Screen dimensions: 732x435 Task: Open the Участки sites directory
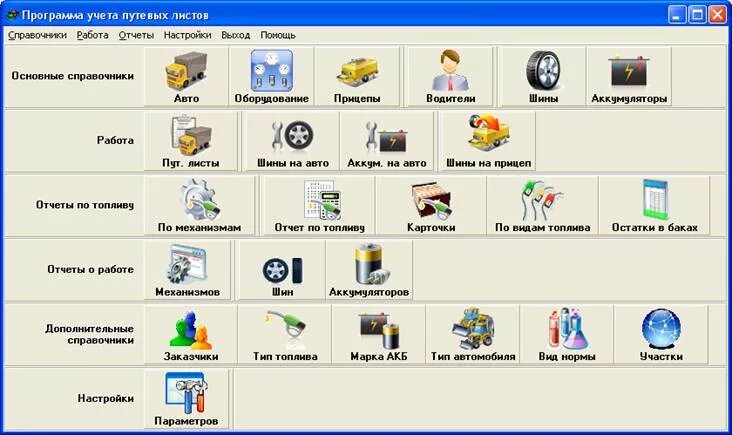[x=661, y=334]
